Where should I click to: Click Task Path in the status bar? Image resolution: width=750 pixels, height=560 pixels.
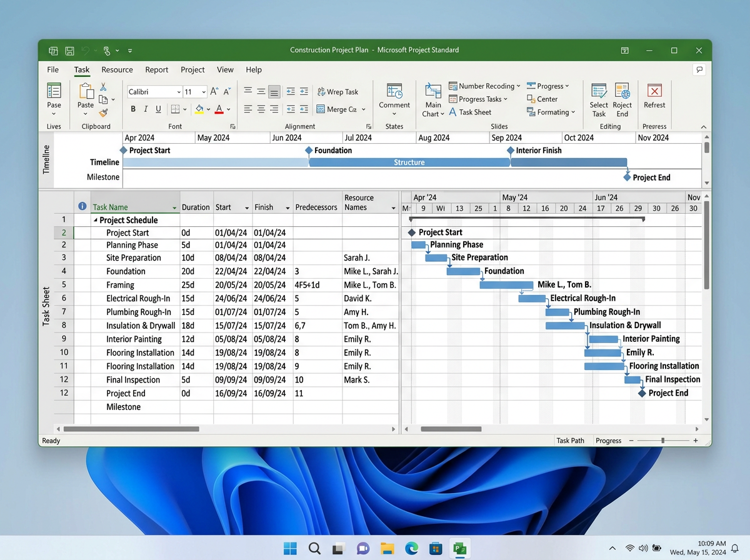click(x=570, y=441)
